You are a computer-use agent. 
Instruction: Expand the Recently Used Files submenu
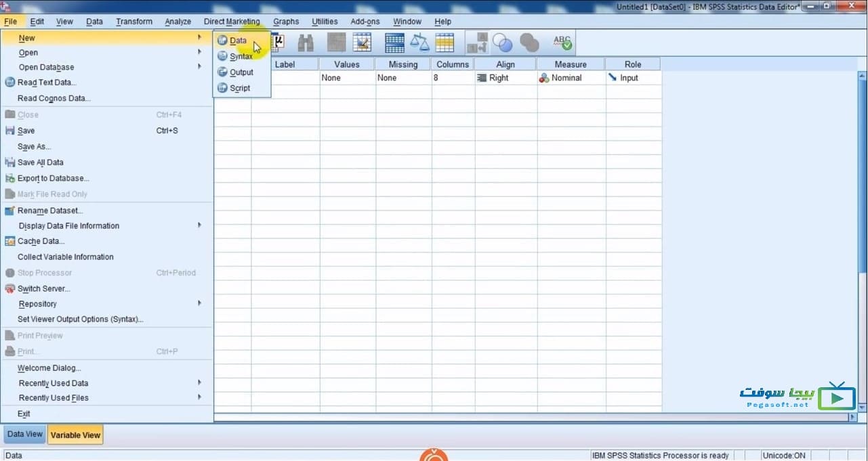pyautogui.click(x=106, y=398)
